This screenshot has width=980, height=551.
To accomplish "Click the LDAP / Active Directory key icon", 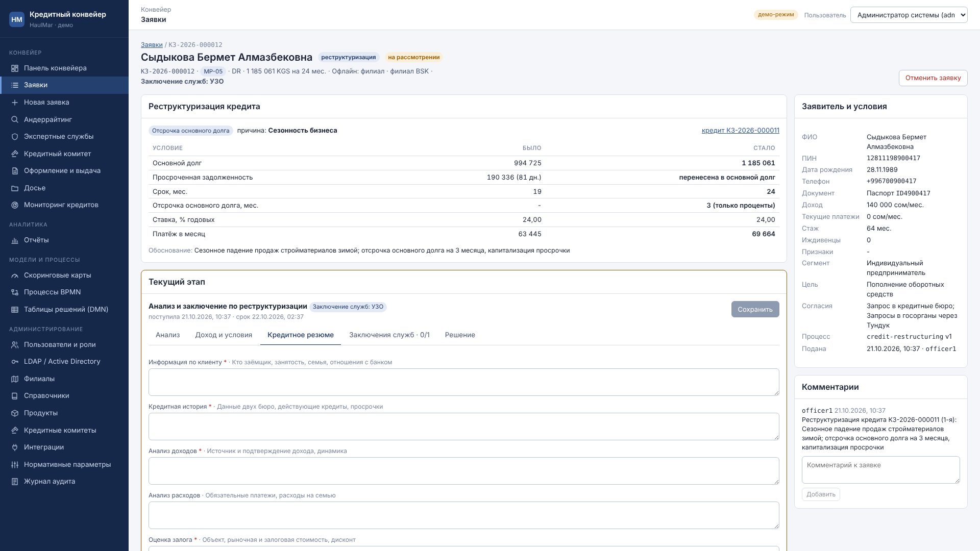I will click(x=15, y=362).
